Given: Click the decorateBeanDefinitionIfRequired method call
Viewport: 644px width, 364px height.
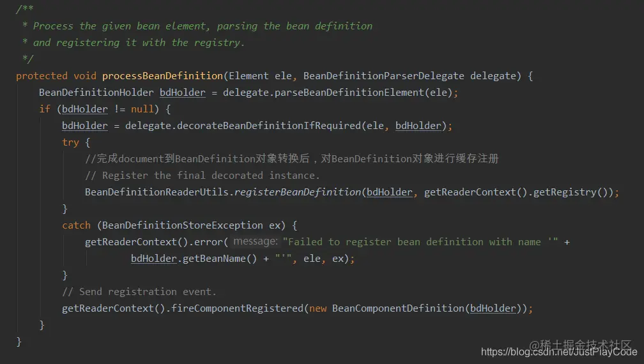Looking at the screenshot, I should pyautogui.click(x=268, y=126).
